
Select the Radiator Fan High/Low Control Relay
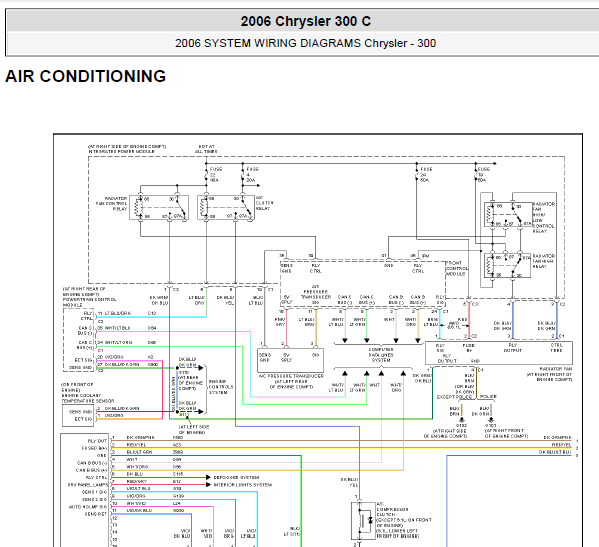[x=508, y=215]
